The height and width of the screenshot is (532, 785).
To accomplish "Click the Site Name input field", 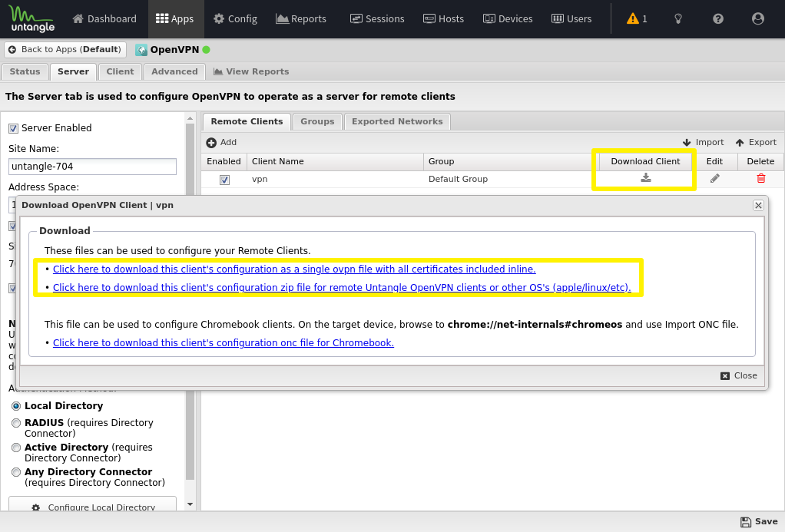I will pyautogui.click(x=92, y=167).
